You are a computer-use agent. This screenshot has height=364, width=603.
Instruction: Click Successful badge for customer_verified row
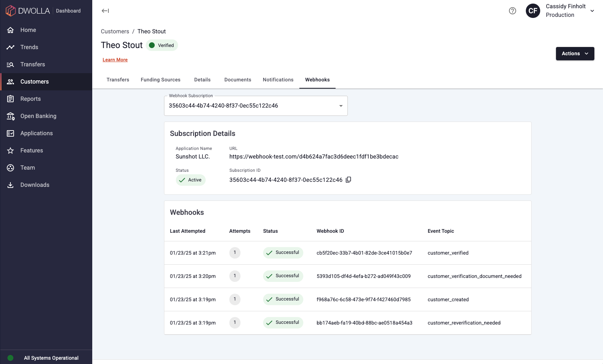[283, 253]
